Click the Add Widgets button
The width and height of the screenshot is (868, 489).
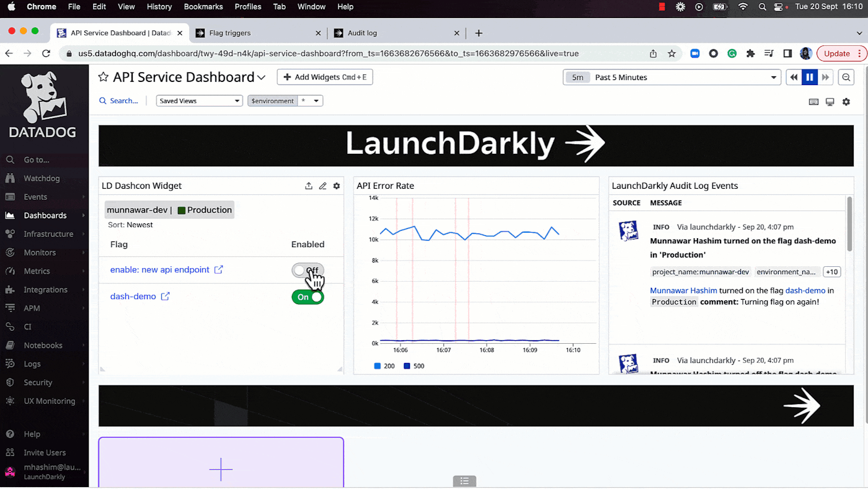click(x=324, y=77)
